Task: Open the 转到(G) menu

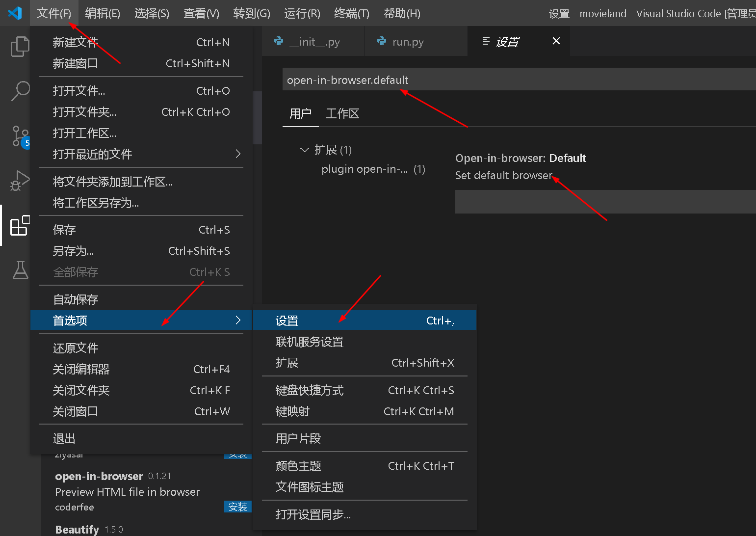Action: click(x=252, y=13)
